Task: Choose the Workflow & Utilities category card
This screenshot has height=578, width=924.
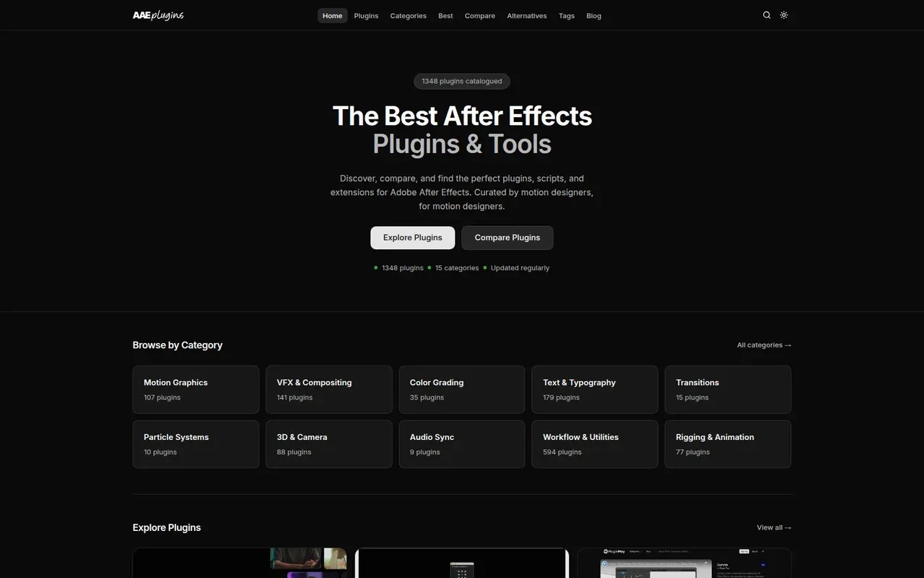Action: coord(595,444)
